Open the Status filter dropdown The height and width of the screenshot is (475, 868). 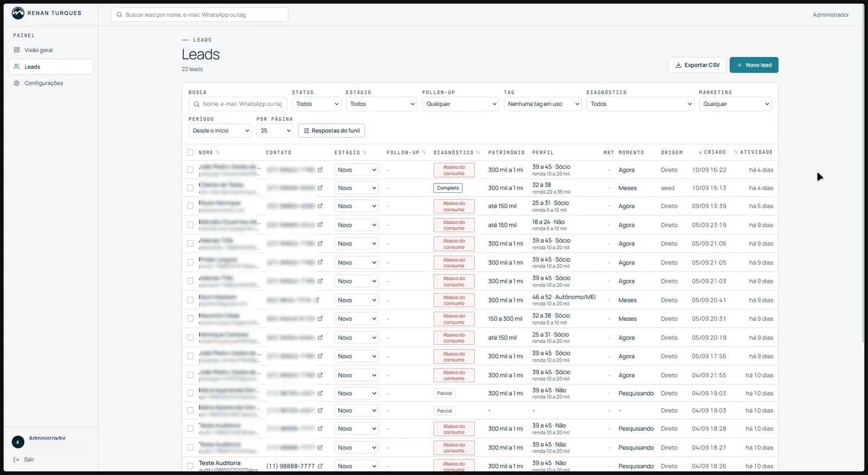317,104
